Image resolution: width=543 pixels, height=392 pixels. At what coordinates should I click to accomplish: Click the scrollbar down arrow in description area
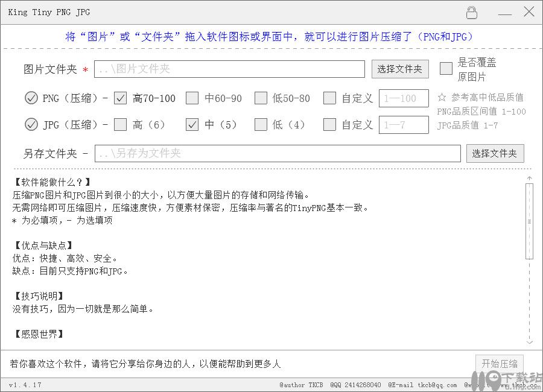click(x=529, y=342)
